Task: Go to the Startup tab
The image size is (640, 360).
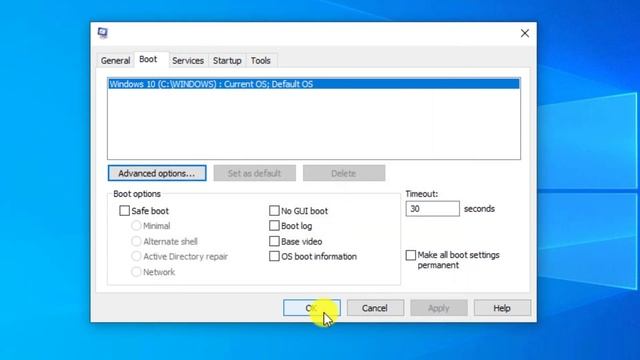Action: click(227, 60)
